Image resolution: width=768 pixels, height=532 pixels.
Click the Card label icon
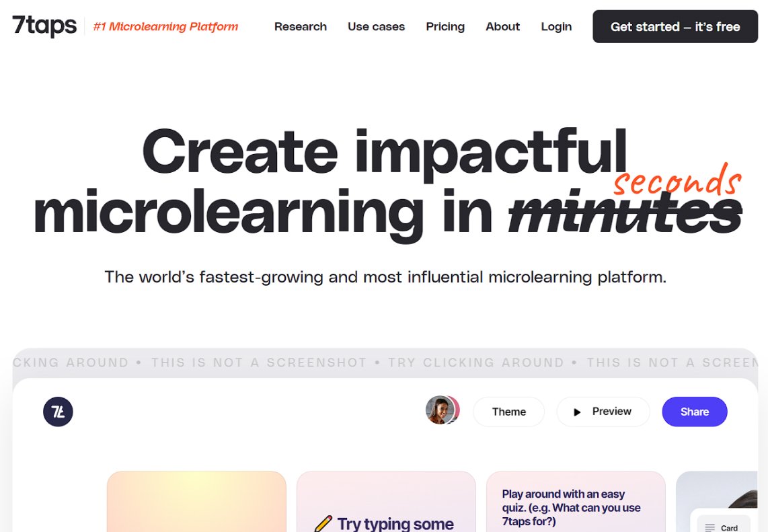[709, 527]
